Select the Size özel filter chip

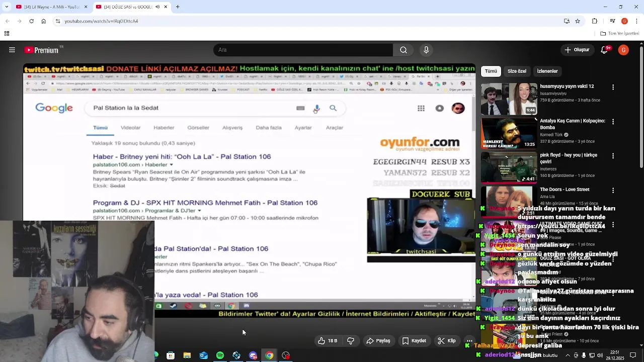[517, 71]
